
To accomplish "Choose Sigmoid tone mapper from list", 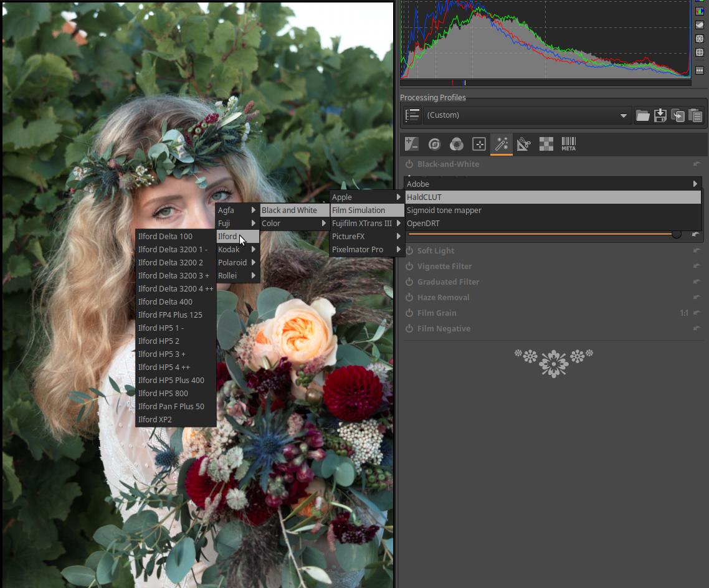I will pyautogui.click(x=444, y=211).
